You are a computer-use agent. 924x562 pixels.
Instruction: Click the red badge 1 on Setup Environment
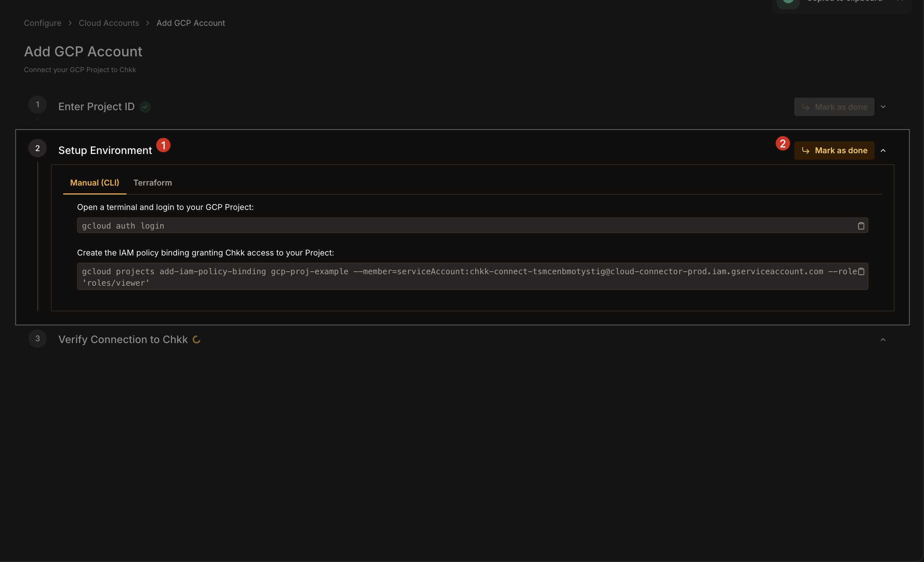pos(163,145)
